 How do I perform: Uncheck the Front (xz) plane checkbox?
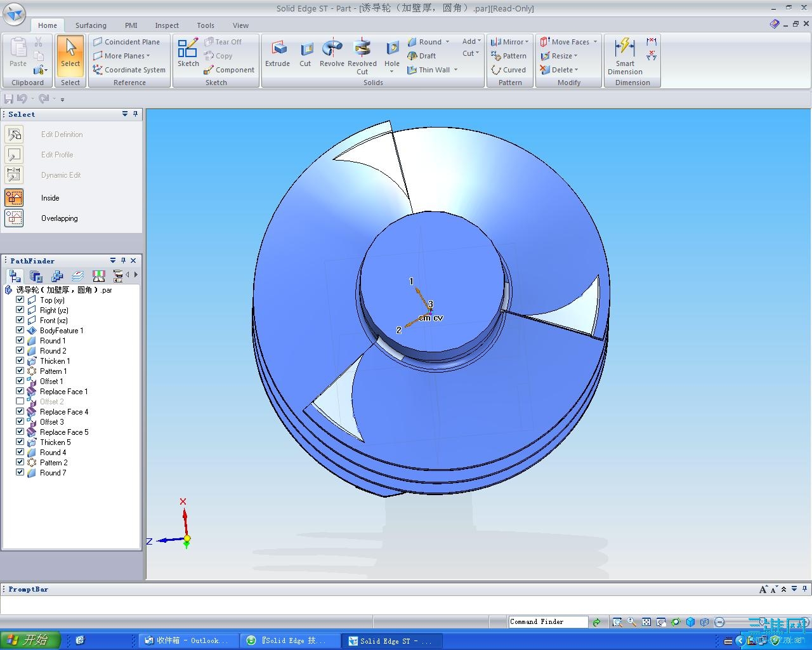click(x=20, y=320)
